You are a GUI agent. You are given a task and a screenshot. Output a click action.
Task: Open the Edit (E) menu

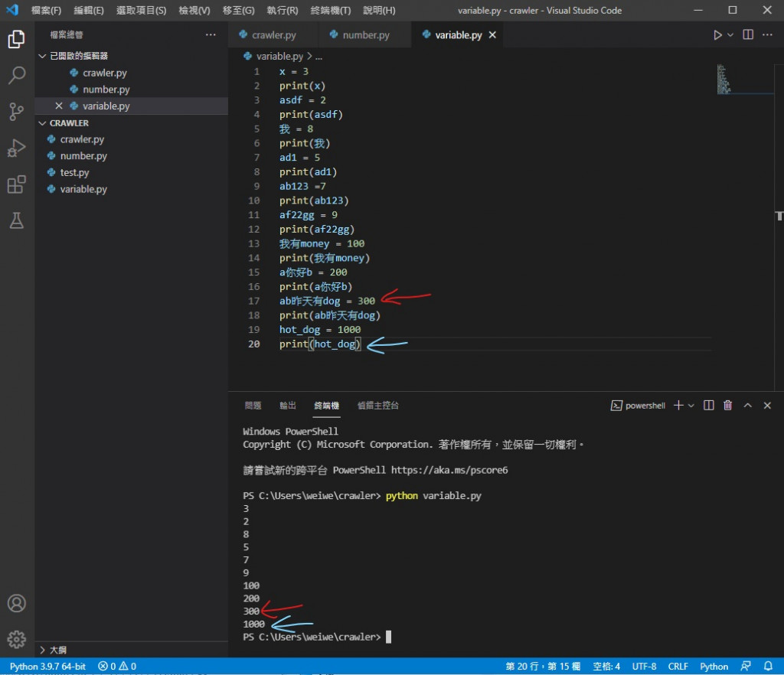pyautogui.click(x=89, y=11)
